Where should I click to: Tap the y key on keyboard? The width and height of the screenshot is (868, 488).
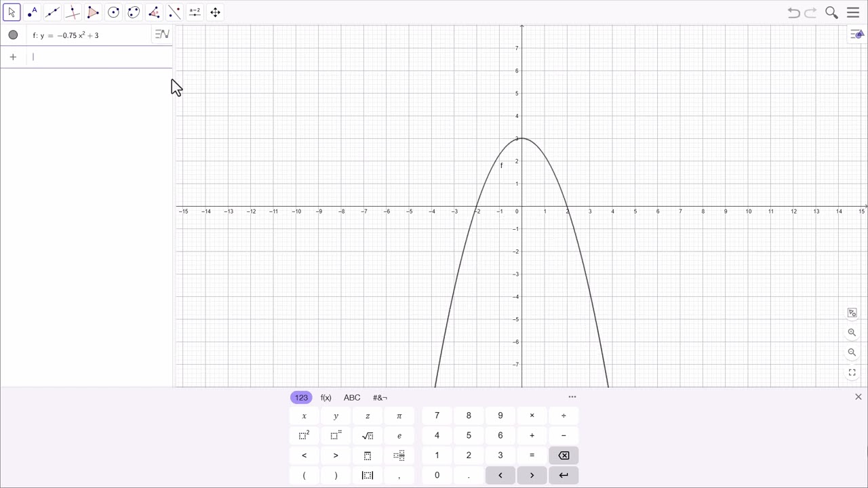(336, 415)
